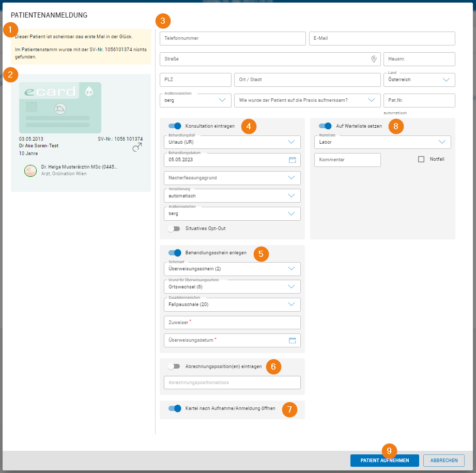Click Dr. Helga Musterärztin avatar icon
The image size is (476, 473).
coord(30,171)
